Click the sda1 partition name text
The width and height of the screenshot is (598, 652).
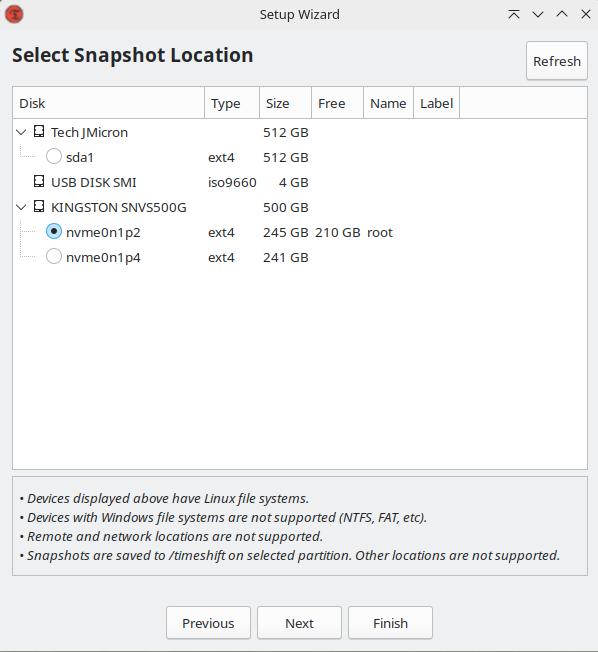pyautogui.click(x=80, y=157)
